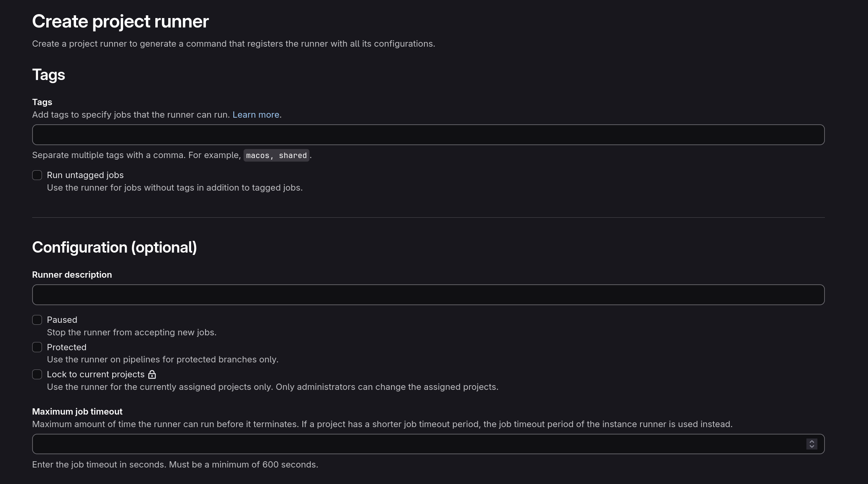Click the Runner description label

click(72, 275)
